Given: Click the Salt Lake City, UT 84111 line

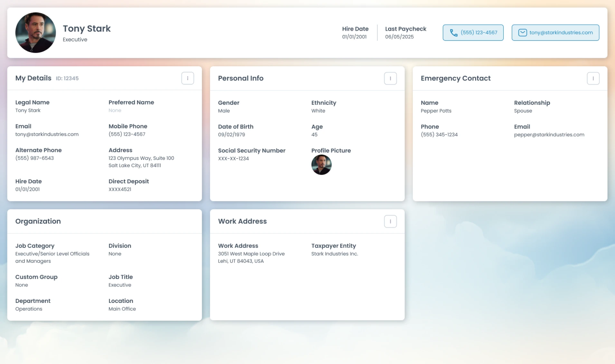Looking at the screenshot, I should pos(135,165).
